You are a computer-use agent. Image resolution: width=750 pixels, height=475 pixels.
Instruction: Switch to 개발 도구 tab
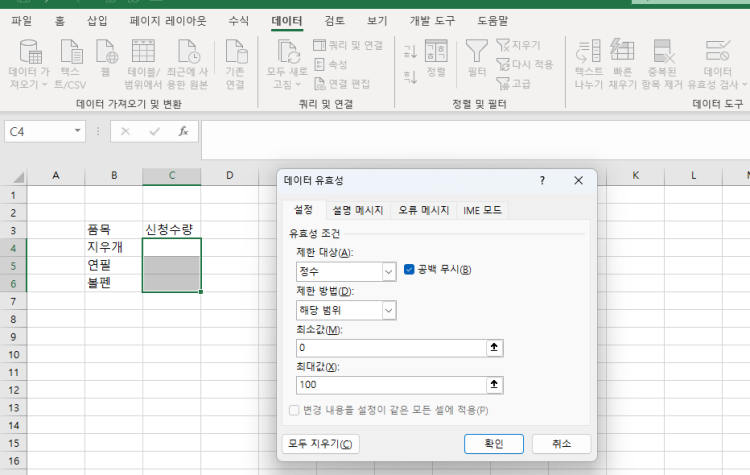pos(432,21)
